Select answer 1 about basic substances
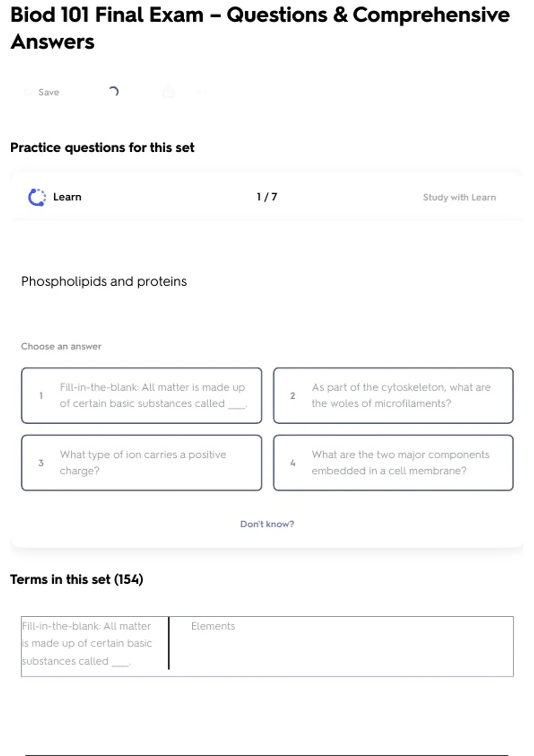Screen dimensions: 534x756 142,395
